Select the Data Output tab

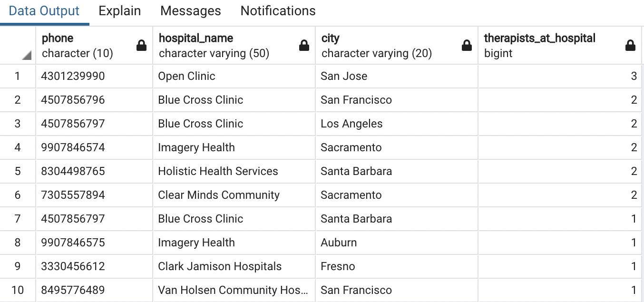click(44, 11)
